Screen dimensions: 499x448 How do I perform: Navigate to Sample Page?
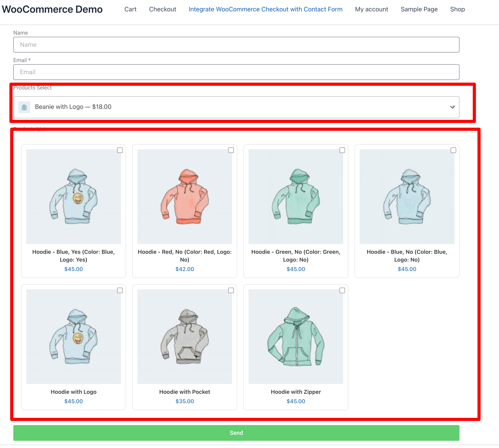pos(419,9)
